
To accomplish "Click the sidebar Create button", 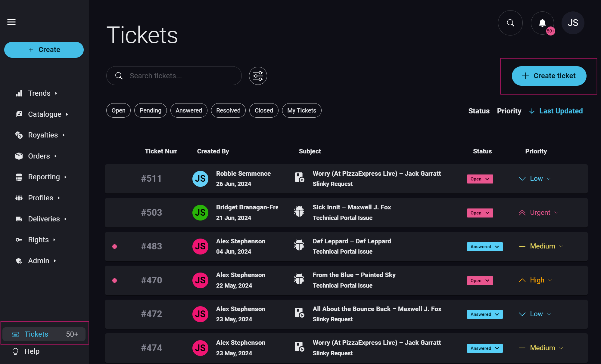I will (x=44, y=50).
